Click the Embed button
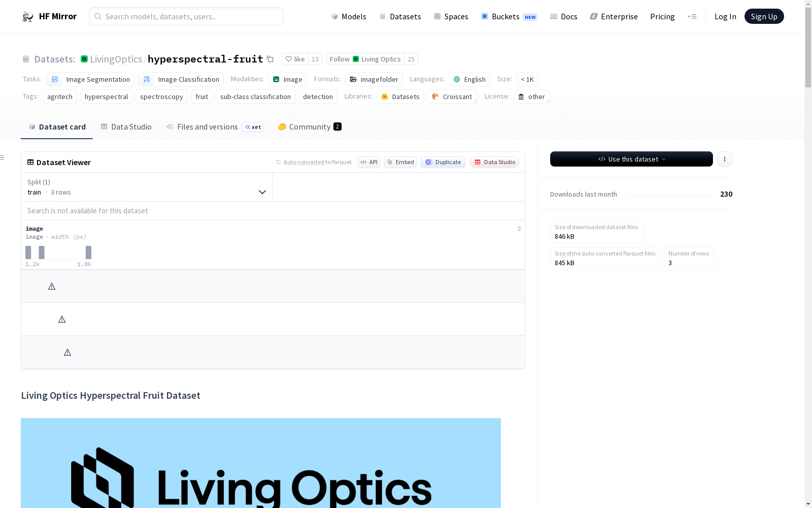This screenshot has height=508, width=812. click(x=400, y=162)
